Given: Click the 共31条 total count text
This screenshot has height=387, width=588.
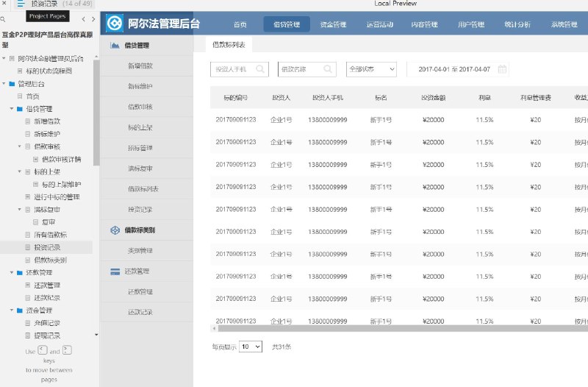Looking at the screenshot, I should tap(282, 347).
